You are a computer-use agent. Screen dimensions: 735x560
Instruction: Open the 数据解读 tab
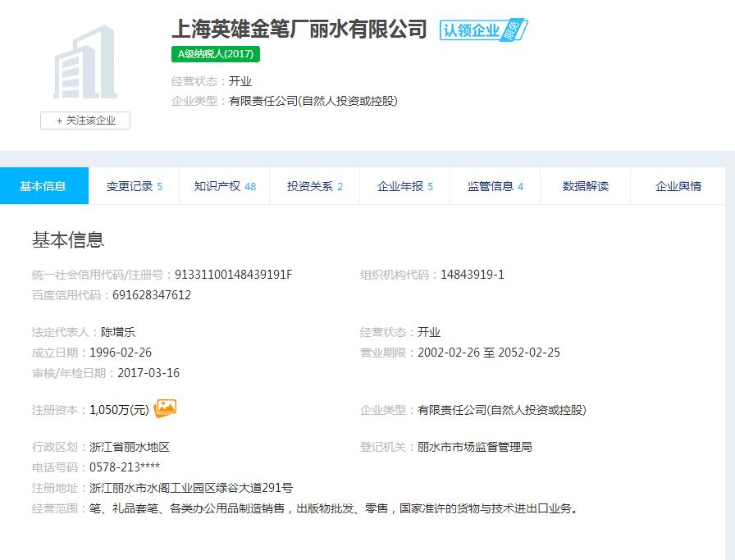point(586,186)
